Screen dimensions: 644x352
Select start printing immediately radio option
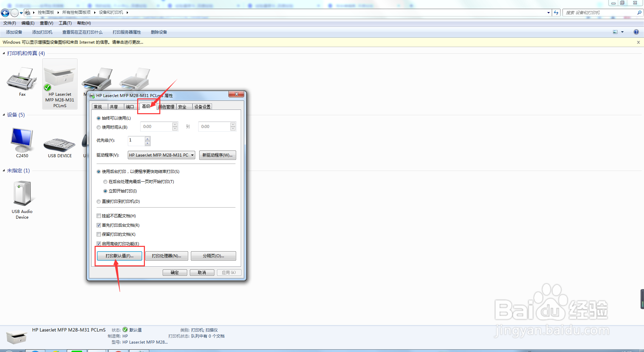105,191
